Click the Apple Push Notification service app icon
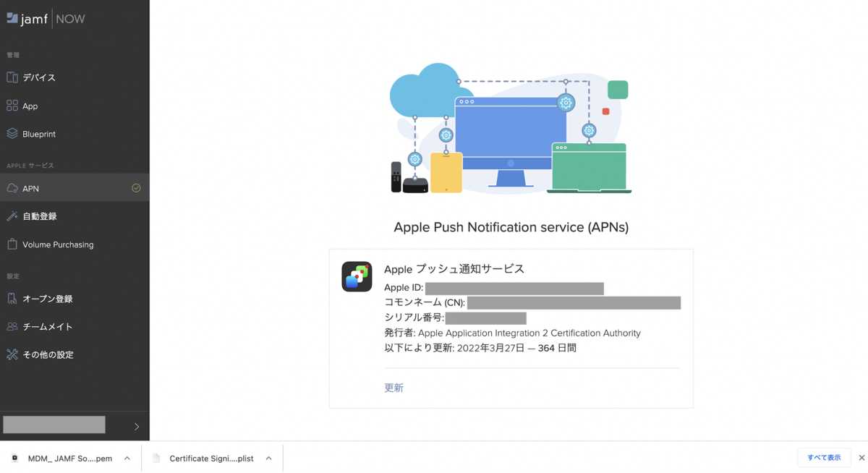The width and height of the screenshot is (868, 473). [x=357, y=276]
